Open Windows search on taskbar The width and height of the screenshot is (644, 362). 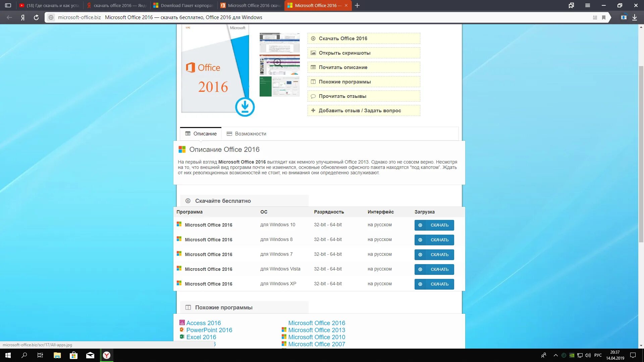24,355
